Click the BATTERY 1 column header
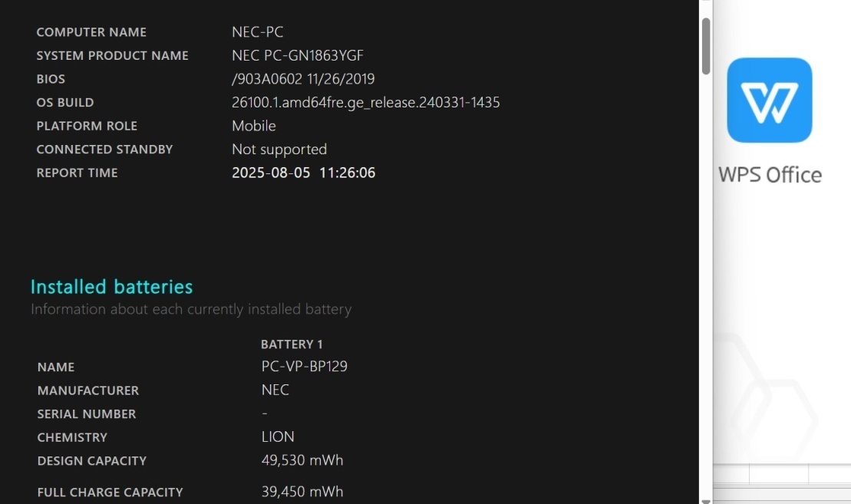The width and height of the screenshot is (851, 504). [292, 344]
